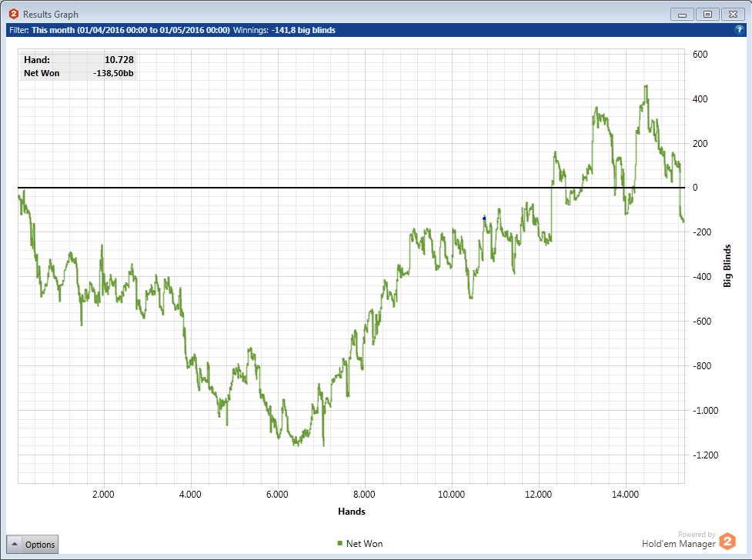The height and width of the screenshot is (560, 752).
Task: Click the 600 big blinds axis label
Action: coord(700,54)
